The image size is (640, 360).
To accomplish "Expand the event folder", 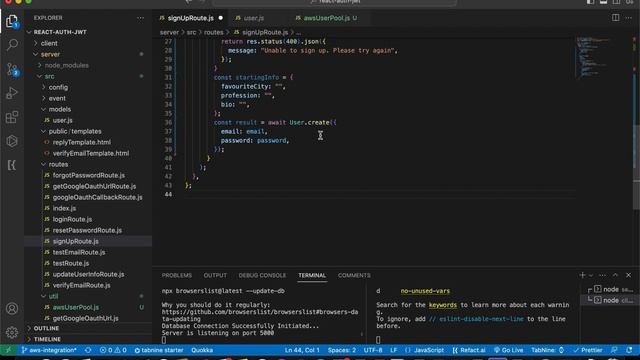I will click(x=57, y=98).
